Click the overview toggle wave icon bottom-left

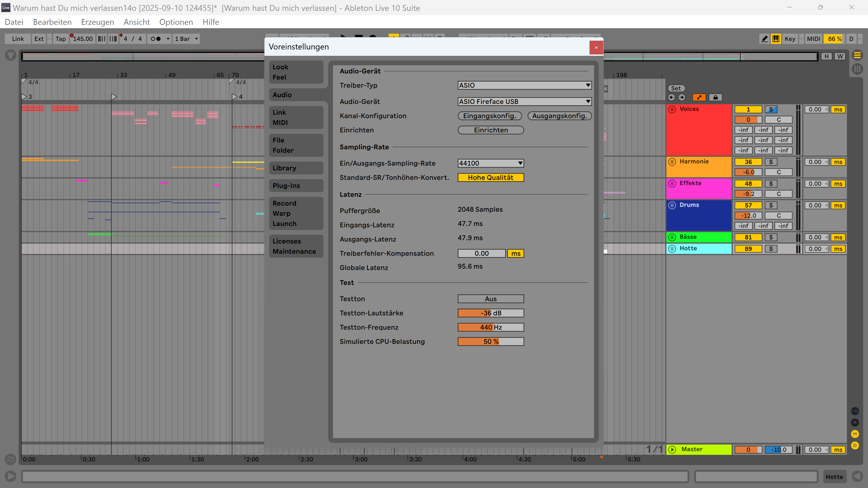10,459
